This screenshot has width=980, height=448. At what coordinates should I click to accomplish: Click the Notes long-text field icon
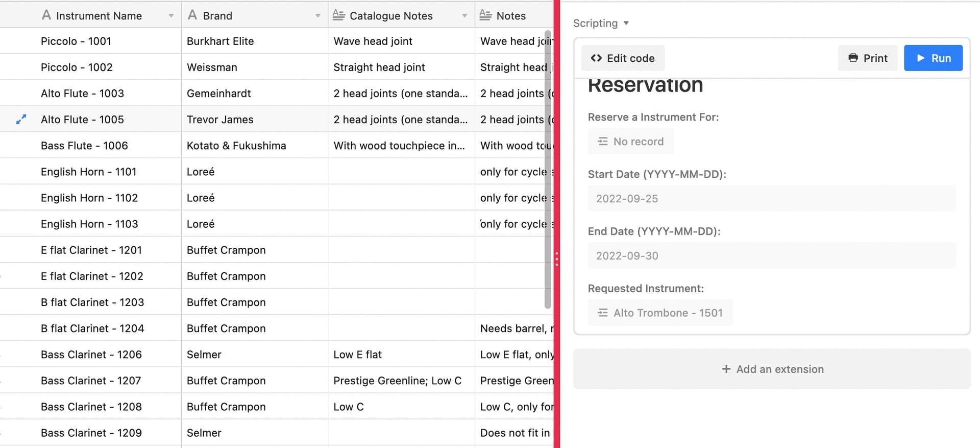(485, 15)
